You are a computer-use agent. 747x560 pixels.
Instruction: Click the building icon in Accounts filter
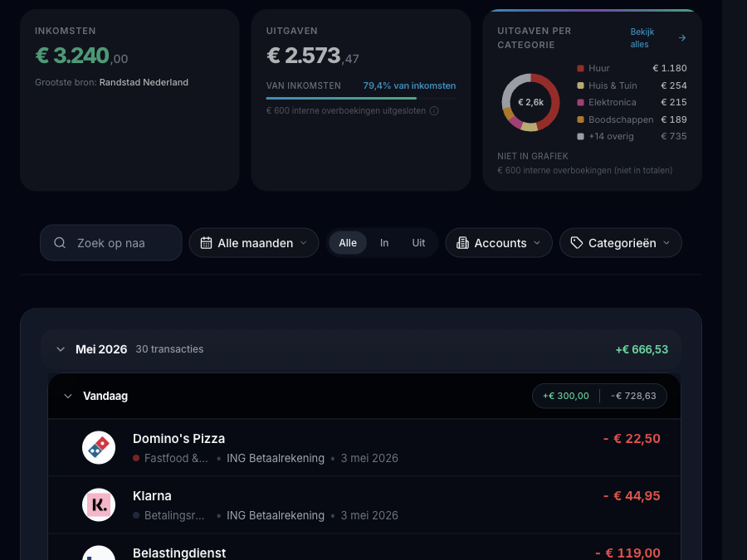[462, 243]
